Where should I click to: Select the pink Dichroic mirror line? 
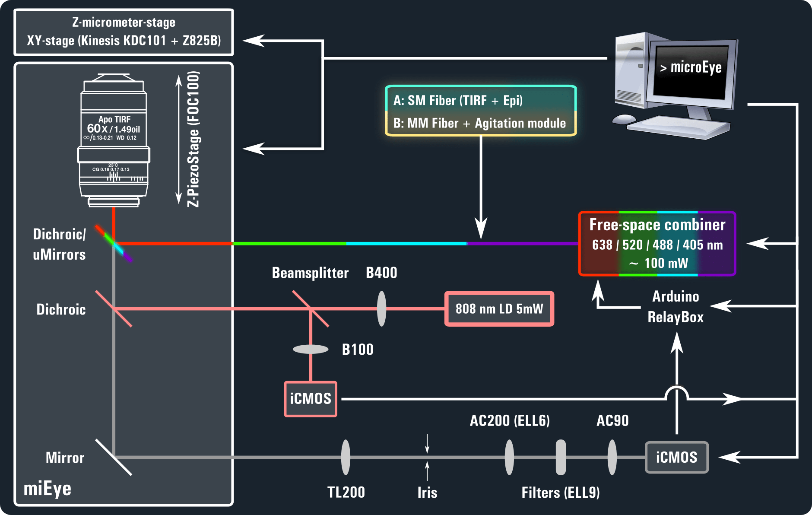(x=114, y=308)
